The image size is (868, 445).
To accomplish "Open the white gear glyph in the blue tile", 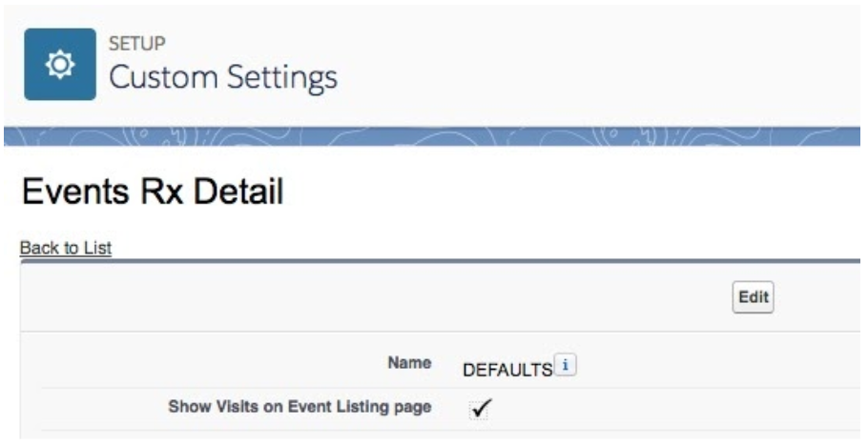I will click(x=60, y=65).
